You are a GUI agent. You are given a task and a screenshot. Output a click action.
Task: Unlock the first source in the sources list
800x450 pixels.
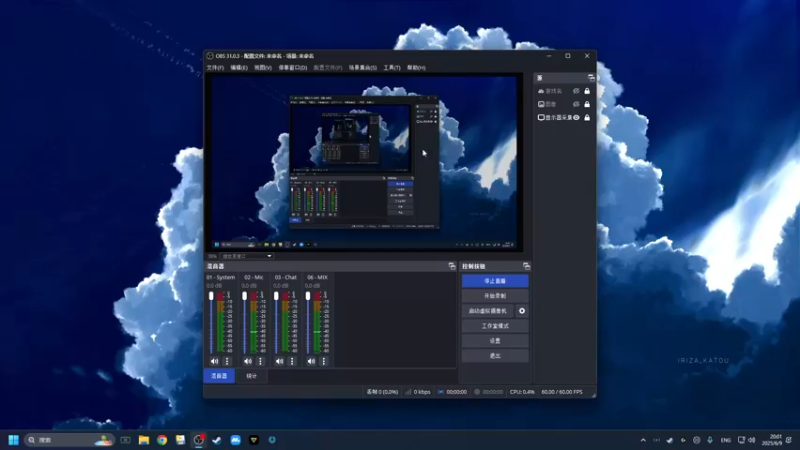(587, 91)
